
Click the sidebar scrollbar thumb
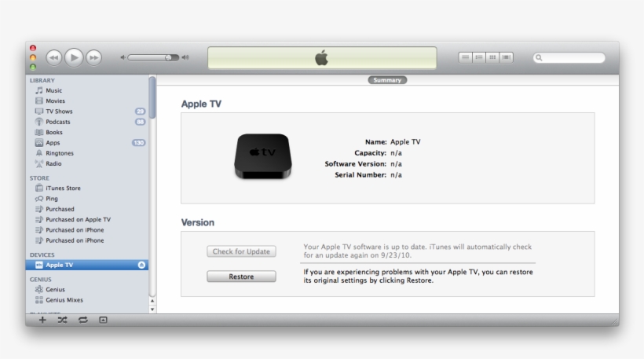point(152,97)
